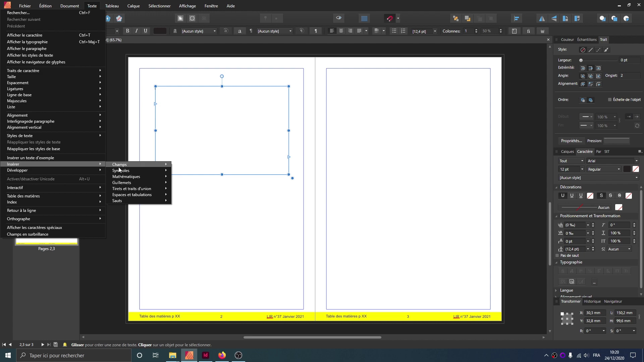Choose the dashed line stroke style
The image size is (644, 362).
pos(598,50)
